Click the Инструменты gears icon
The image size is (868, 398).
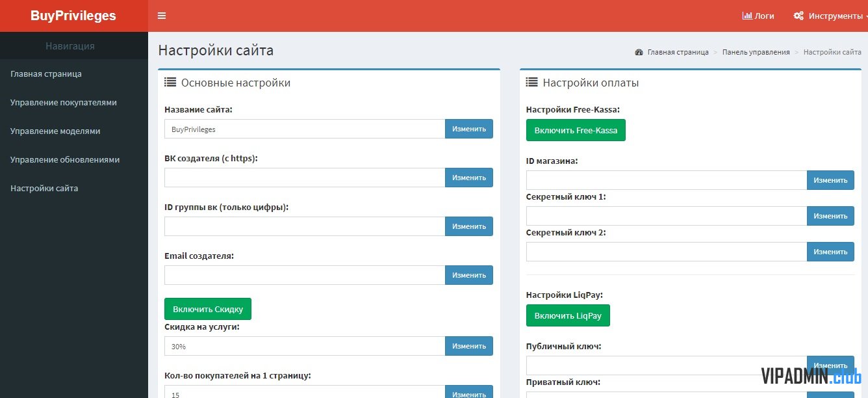pyautogui.click(x=799, y=16)
